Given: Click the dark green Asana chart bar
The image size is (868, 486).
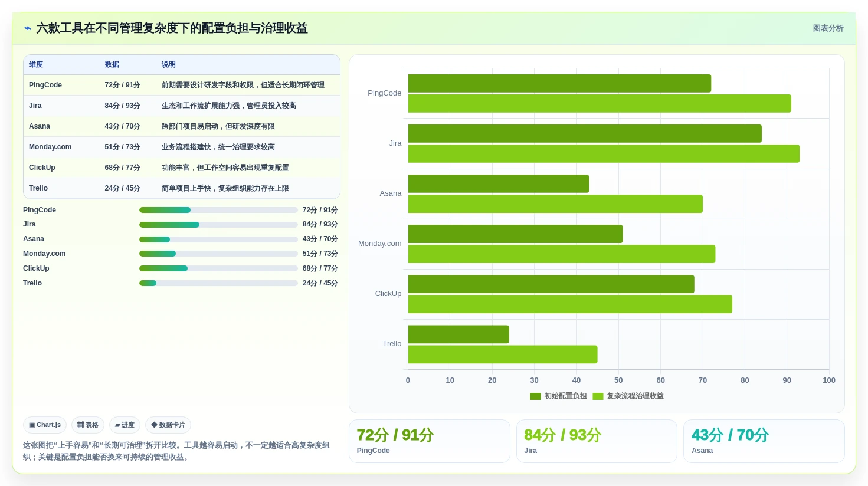Looking at the screenshot, I should 499,183.
